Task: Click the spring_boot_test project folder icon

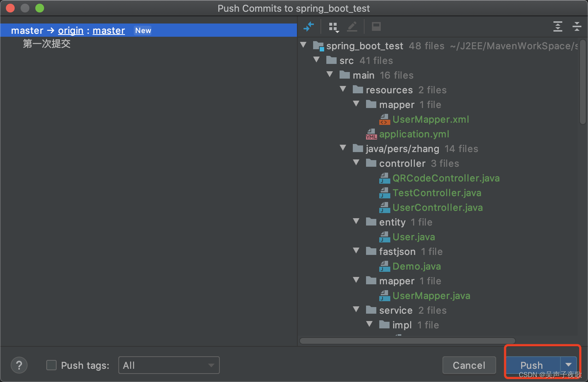Action: coord(318,46)
